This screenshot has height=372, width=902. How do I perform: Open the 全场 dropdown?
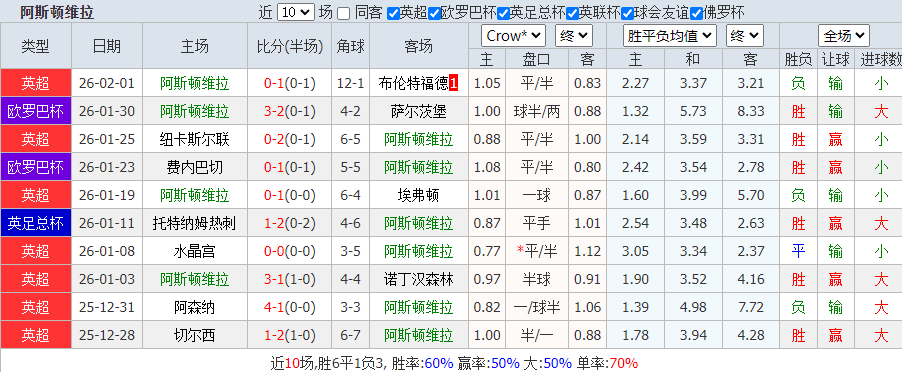click(x=843, y=36)
